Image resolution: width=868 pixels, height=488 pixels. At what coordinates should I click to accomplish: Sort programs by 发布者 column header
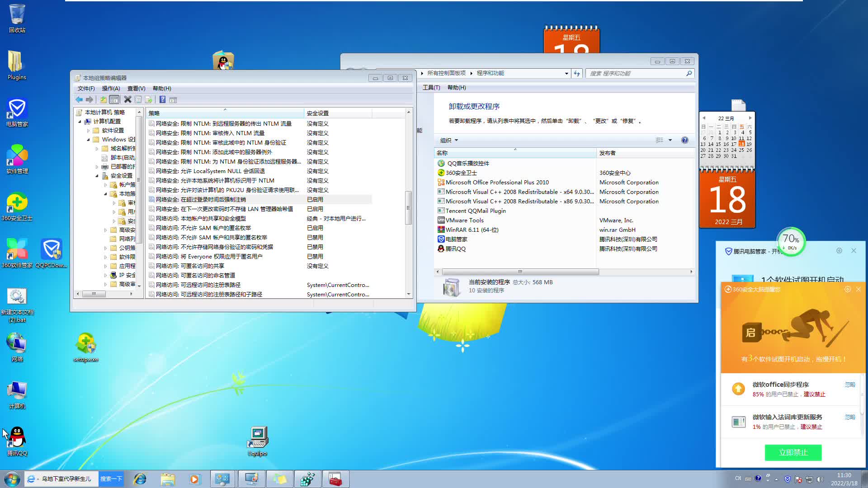click(x=646, y=153)
